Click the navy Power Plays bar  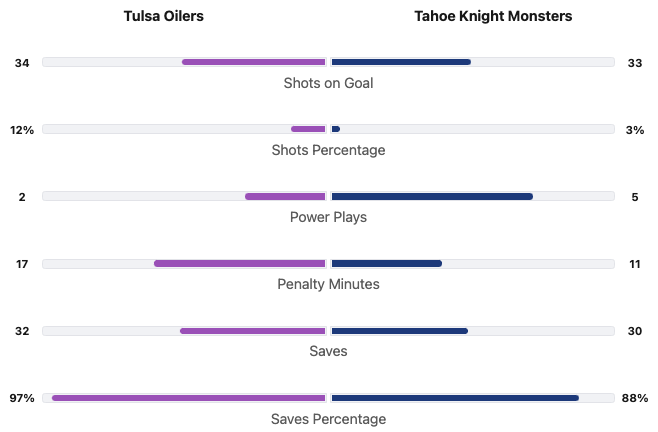pos(432,196)
